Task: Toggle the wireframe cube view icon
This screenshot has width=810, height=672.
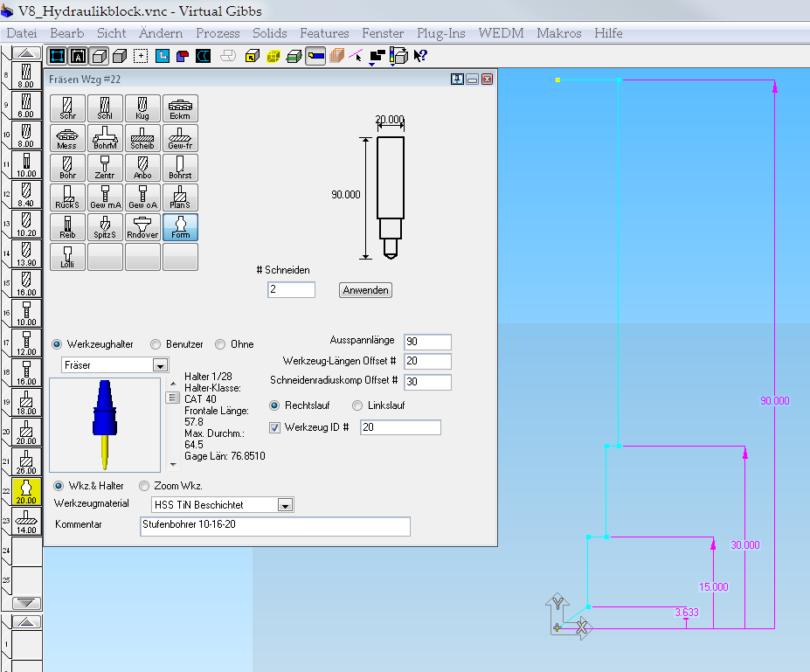Action: coord(100,56)
